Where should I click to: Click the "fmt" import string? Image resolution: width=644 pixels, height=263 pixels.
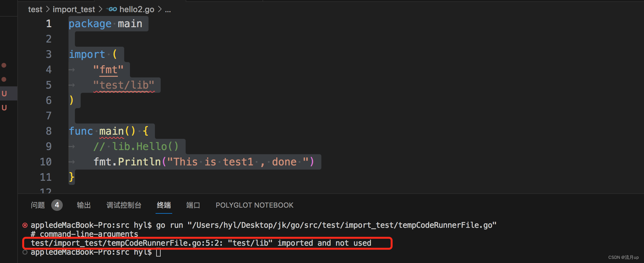pyautogui.click(x=108, y=70)
